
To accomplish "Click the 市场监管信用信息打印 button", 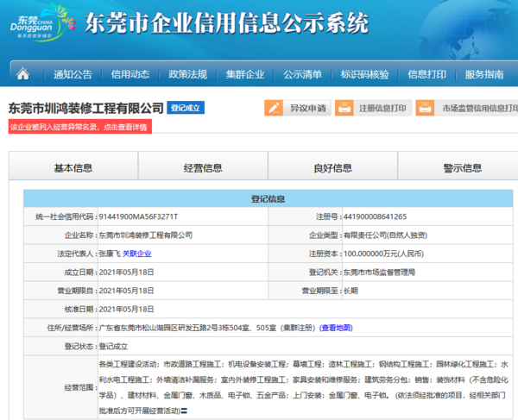I will tap(467, 108).
